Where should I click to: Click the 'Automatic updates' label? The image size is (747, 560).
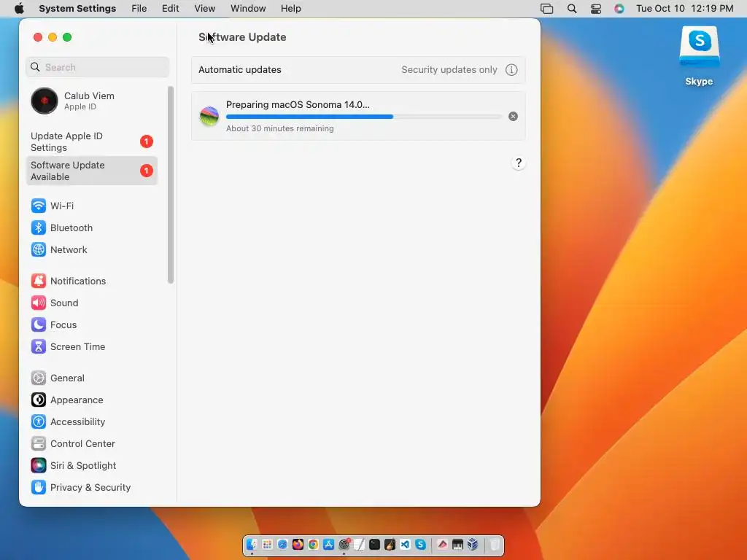[239, 69]
